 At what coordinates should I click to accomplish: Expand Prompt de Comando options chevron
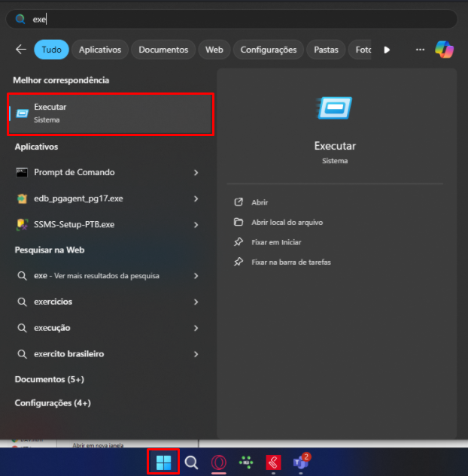pyautogui.click(x=196, y=173)
